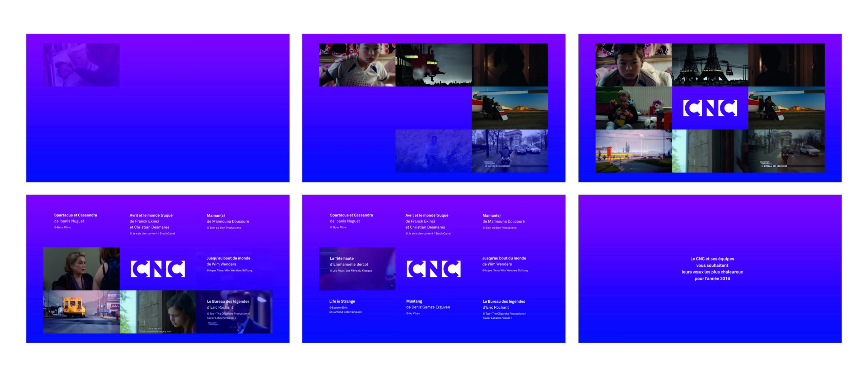
Task: Click the blonde woman in purple thumbnail
Action: [x=81, y=269]
